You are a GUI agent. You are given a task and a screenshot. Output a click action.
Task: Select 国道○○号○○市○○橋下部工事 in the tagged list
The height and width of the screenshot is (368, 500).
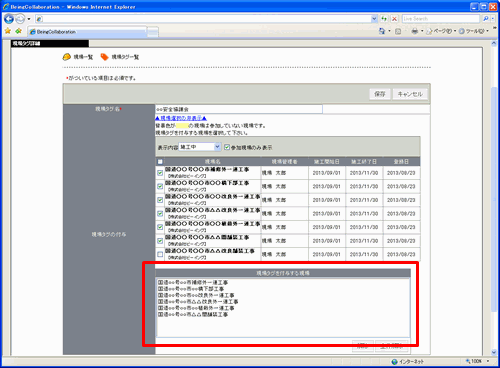point(191,289)
